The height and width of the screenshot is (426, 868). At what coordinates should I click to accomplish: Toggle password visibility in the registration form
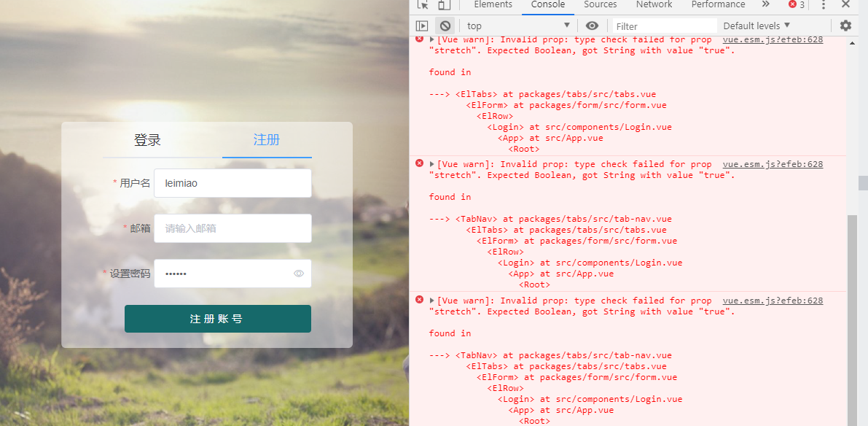299,273
